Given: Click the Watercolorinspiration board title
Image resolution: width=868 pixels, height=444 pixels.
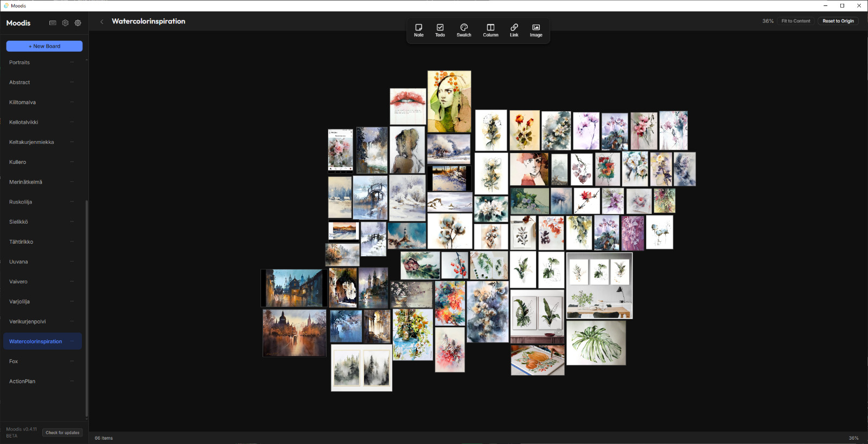Looking at the screenshot, I should [x=149, y=21].
